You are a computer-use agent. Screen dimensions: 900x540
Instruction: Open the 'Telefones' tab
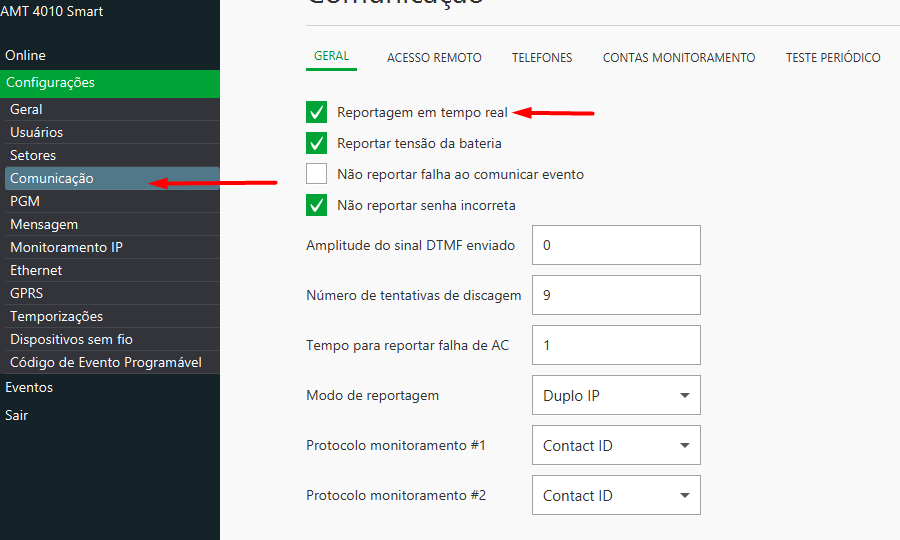542,58
